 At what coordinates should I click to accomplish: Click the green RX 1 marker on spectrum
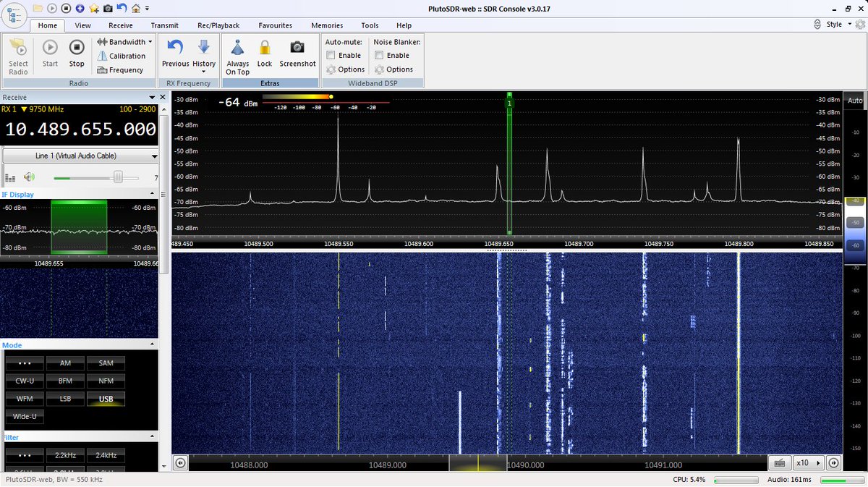pos(509,103)
